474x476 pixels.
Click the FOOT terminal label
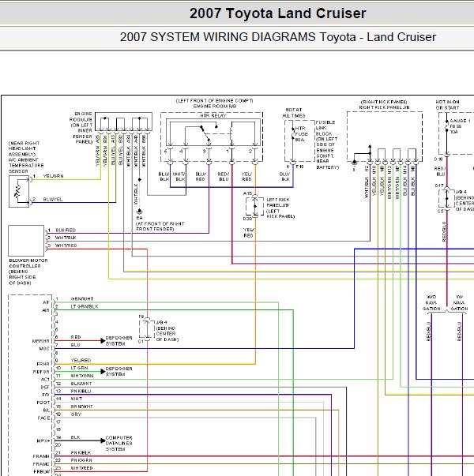43,403
